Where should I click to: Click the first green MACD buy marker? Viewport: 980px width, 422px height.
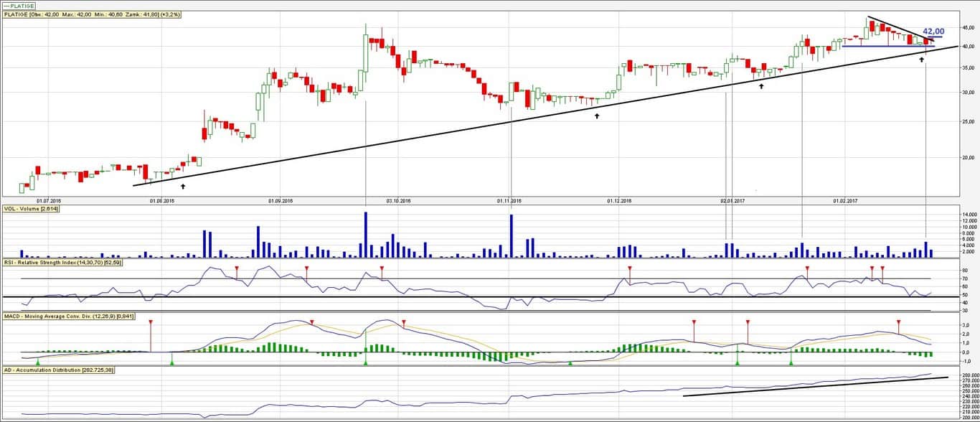coord(37,362)
